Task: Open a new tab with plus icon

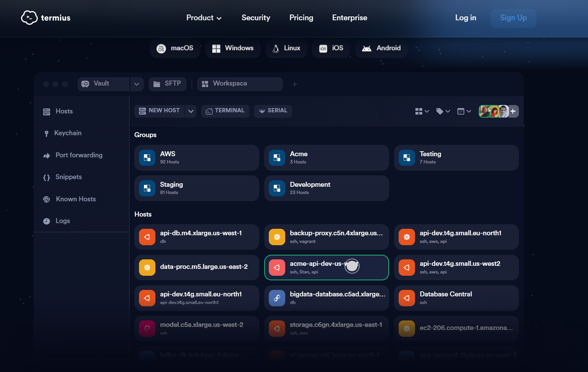Action: 295,84
